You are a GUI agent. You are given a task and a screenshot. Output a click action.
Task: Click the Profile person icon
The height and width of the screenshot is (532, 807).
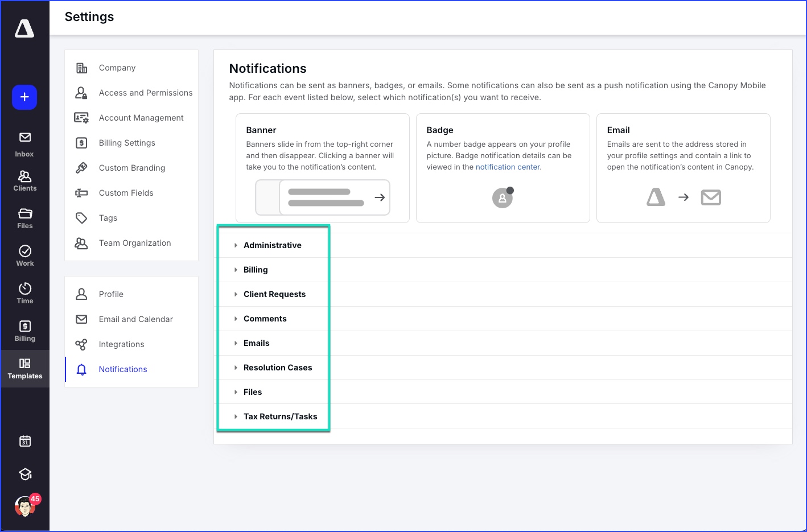[x=81, y=294]
